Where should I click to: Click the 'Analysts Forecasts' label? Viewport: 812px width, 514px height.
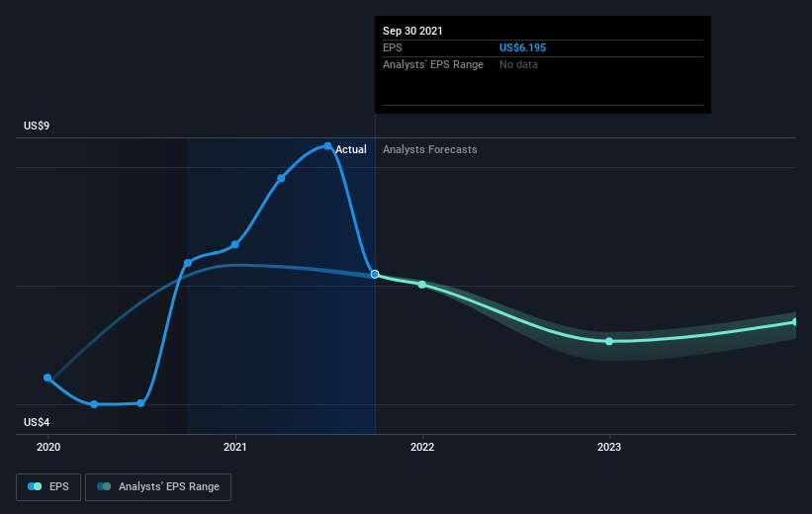click(430, 149)
